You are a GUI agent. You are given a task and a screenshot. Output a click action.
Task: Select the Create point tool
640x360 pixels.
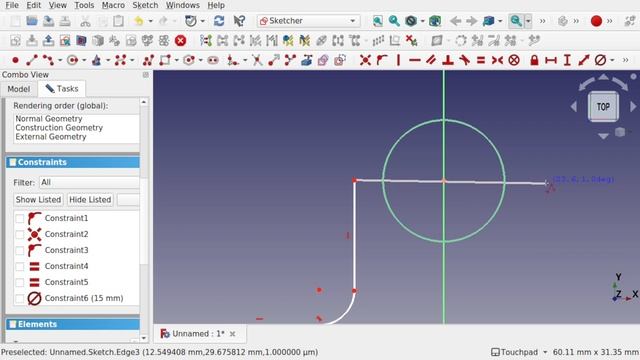[x=16, y=60]
